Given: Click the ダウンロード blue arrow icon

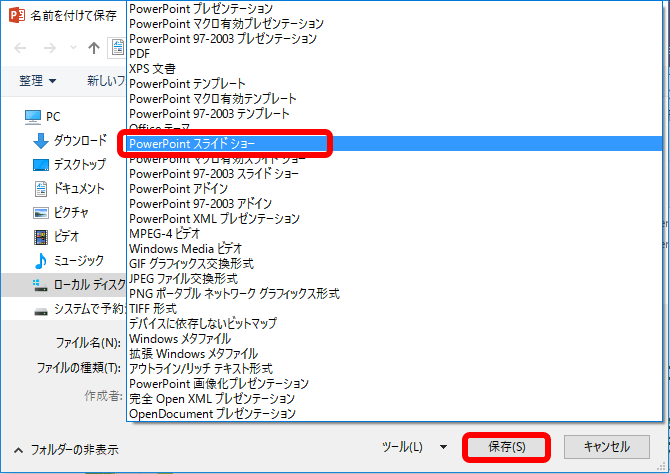Looking at the screenshot, I should click(41, 141).
